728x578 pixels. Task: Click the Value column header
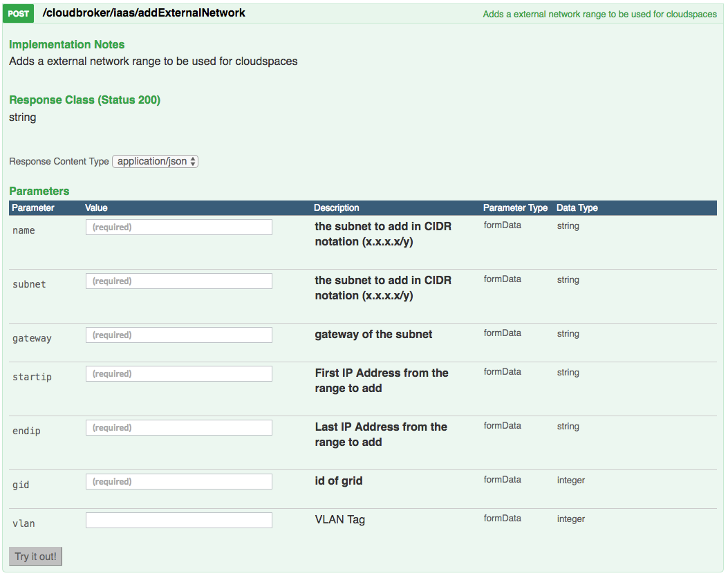tap(96, 208)
